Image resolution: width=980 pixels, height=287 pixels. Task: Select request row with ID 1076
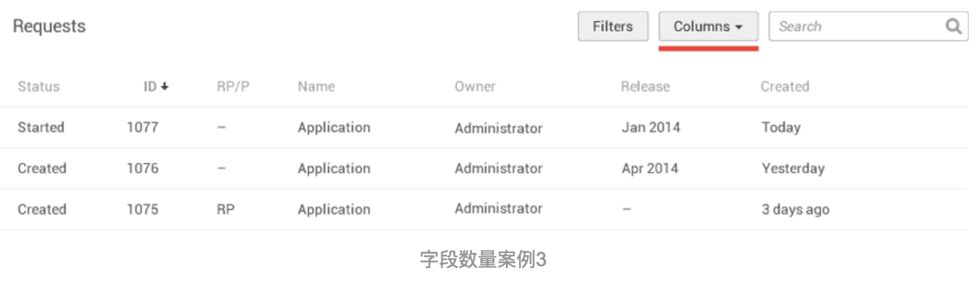click(x=484, y=168)
